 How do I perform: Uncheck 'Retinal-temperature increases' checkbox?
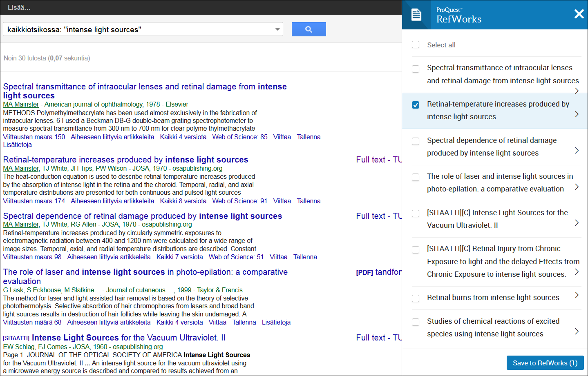tap(416, 105)
